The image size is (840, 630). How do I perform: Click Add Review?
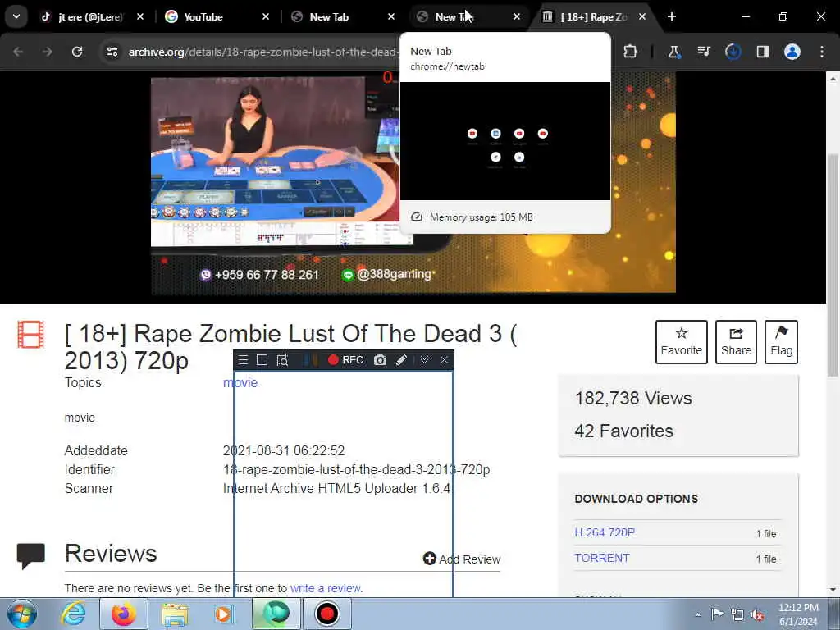coord(462,559)
